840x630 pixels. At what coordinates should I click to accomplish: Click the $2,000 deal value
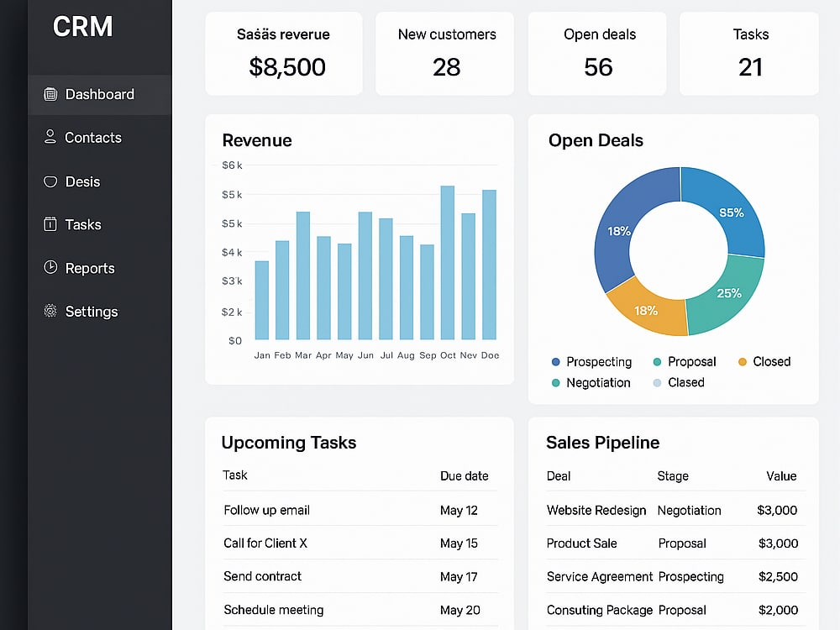(778, 610)
